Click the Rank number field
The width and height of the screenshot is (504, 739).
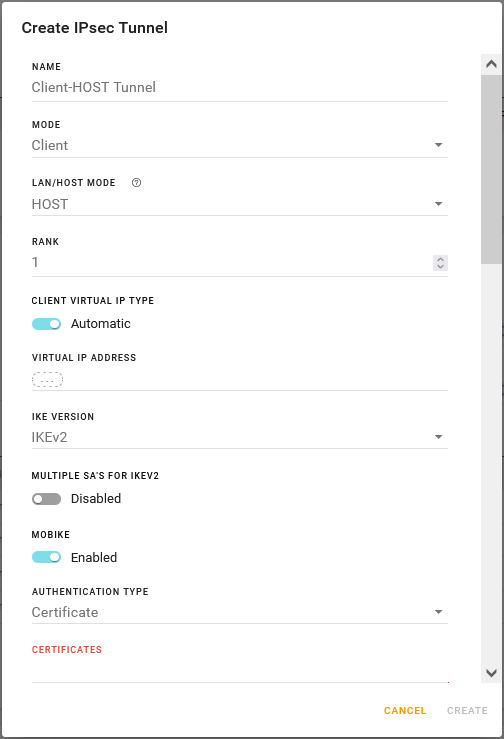pos(231,263)
